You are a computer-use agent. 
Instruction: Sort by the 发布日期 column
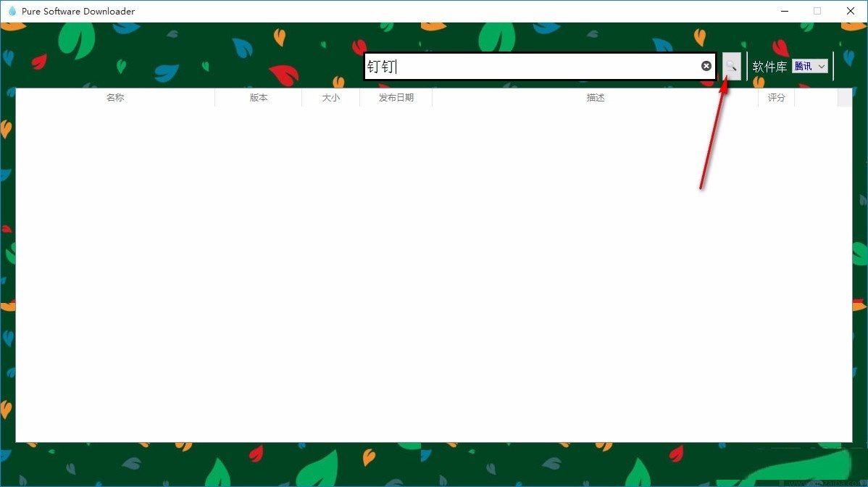point(396,97)
